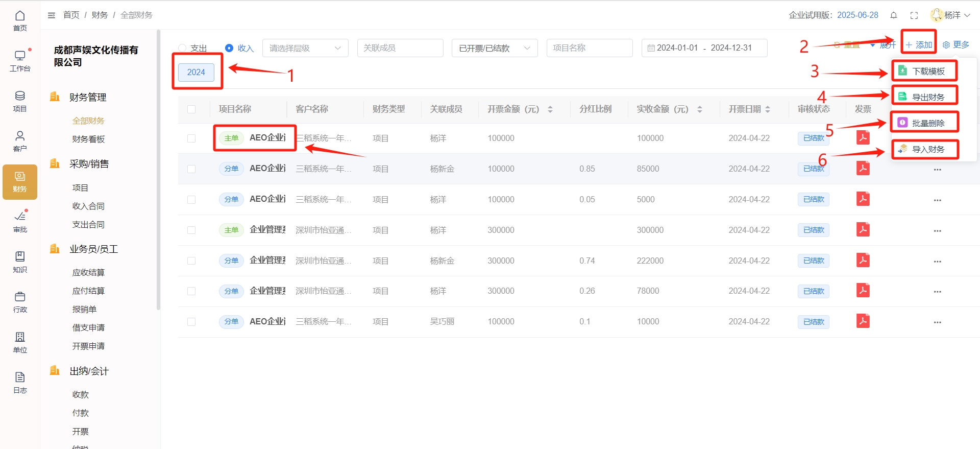Image resolution: width=980 pixels, height=449 pixels.
Task: Open the 客户 sidebar icon
Action: [x=20, y=141]
